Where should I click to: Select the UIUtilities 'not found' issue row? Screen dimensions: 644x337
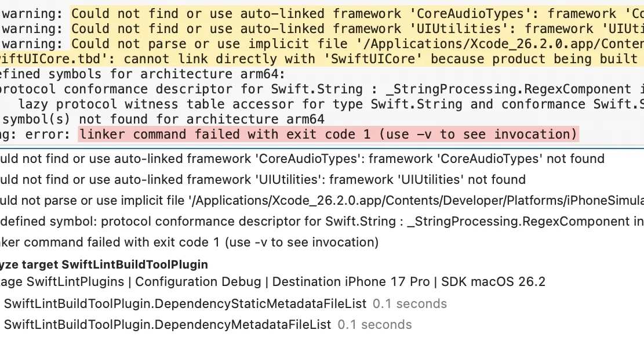[261, 180]
